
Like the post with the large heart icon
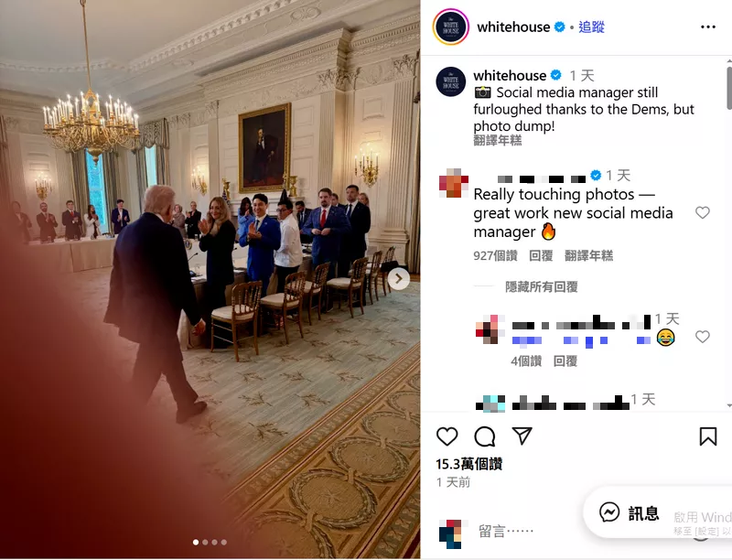(447, 436)
